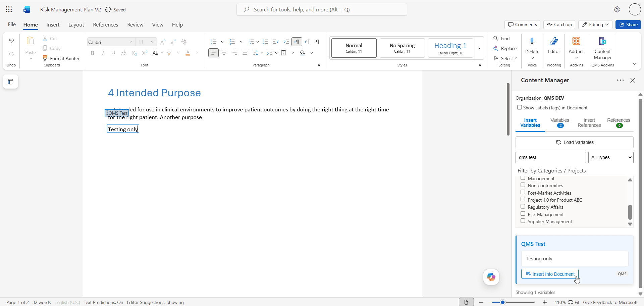Apply the Heading 1 style
The image size is (644, 306).
coord(450,48)
